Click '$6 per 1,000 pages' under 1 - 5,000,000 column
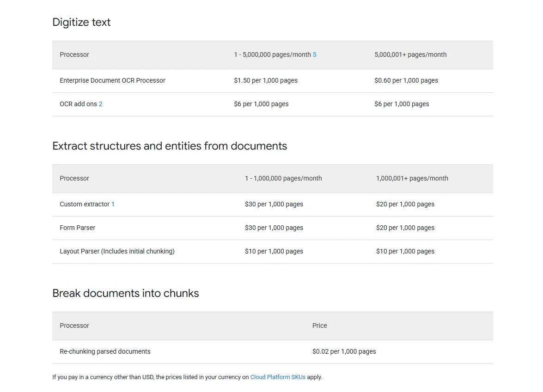Image resolution: width=543 pixels, height=392 pixels. [x=261, y=104]
